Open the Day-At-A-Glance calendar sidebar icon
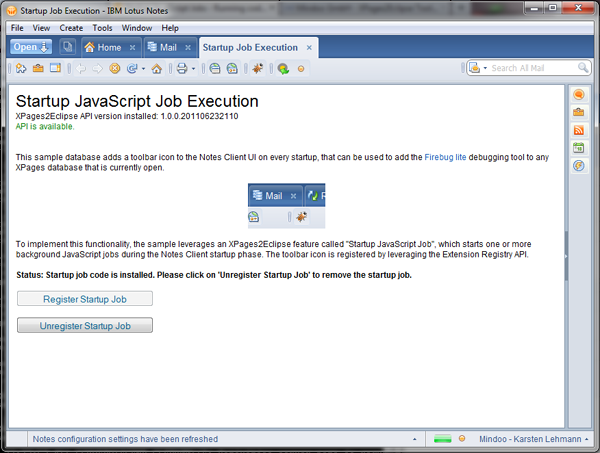 coord(578,148)
